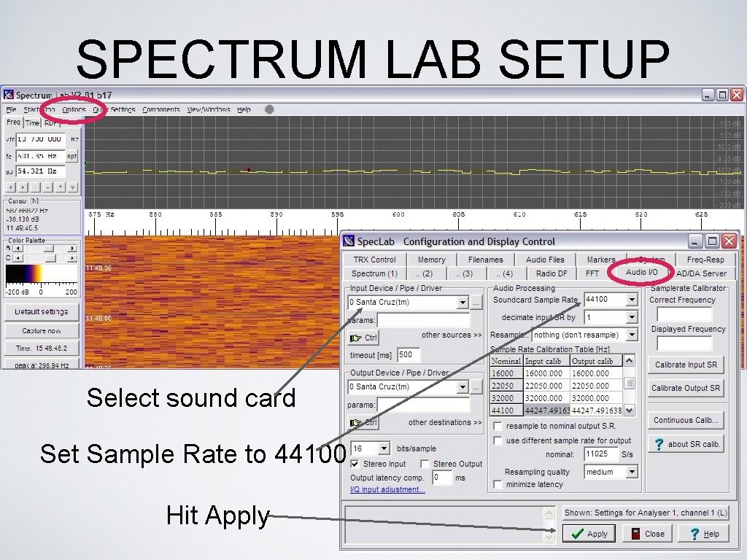This screenshot has width=747, height=560.
Task: Enable the minimize latency option
Action: click(498, 485)
